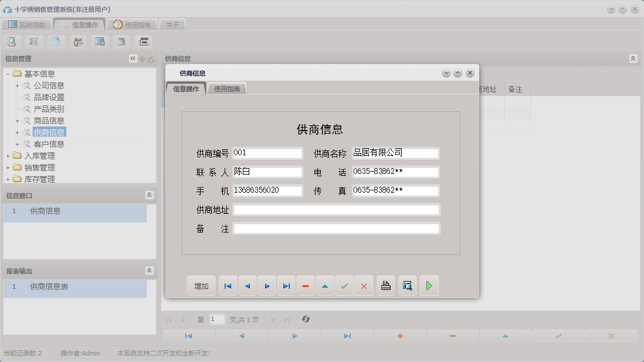Click the 供商地址 input field

coord(336,209)
